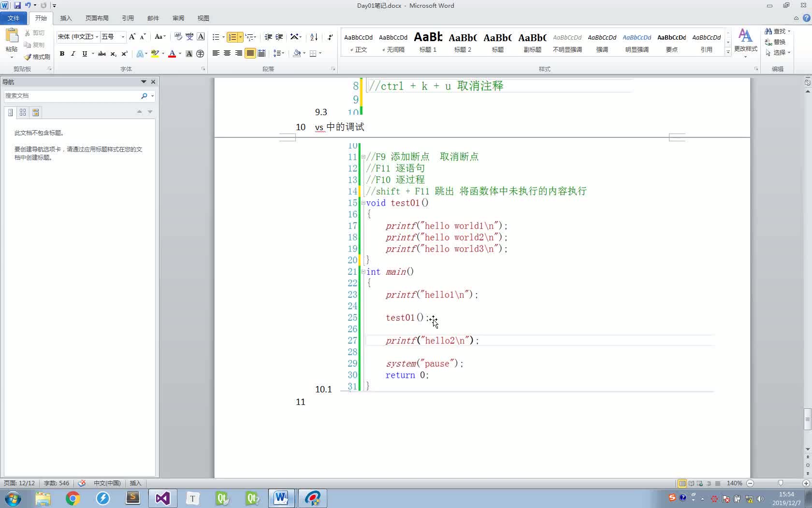Click the 选择 (Select) button
This screenshot has width=812, height=508.
[x=778, y=52]
